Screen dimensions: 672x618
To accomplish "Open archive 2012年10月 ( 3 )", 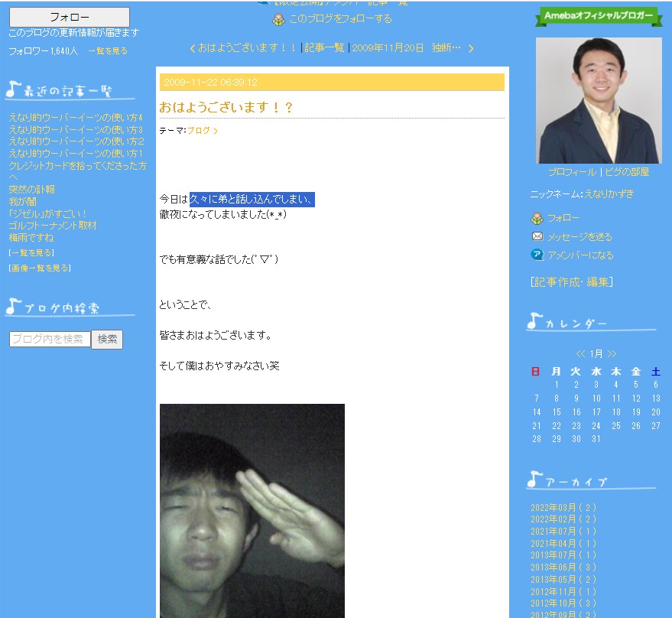I will point(563,603).
